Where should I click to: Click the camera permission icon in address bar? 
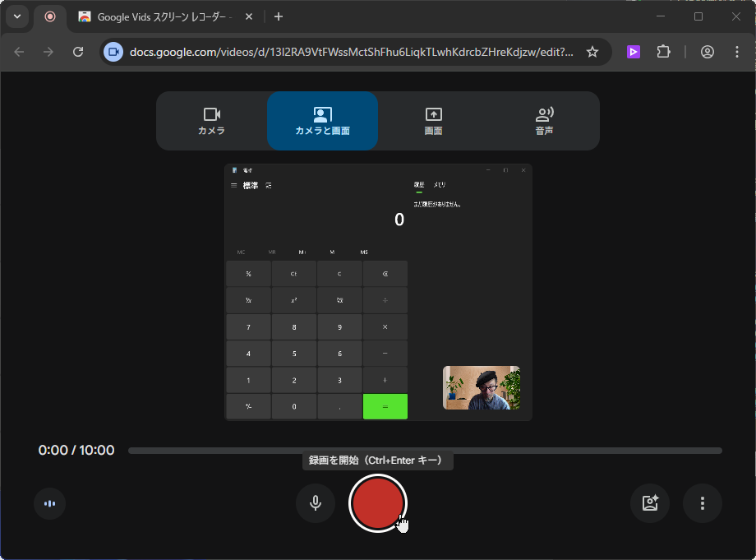point(113,52)
